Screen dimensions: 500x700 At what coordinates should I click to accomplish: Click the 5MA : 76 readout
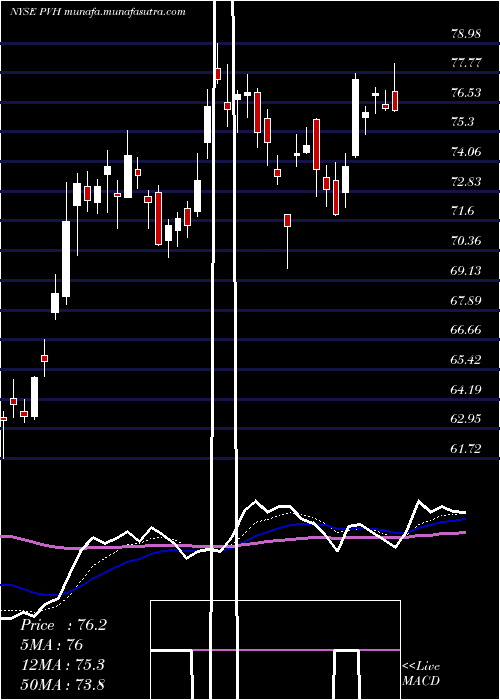pyautogui.click(x=52, y=645)
